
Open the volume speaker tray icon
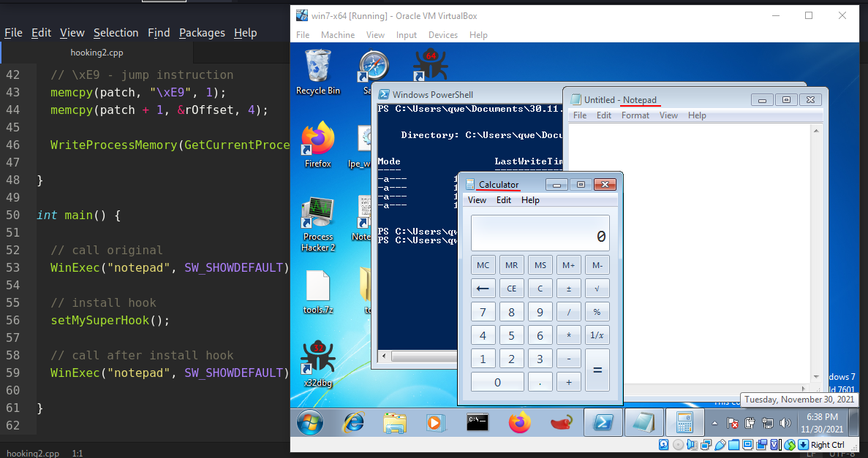click(785, 424)
